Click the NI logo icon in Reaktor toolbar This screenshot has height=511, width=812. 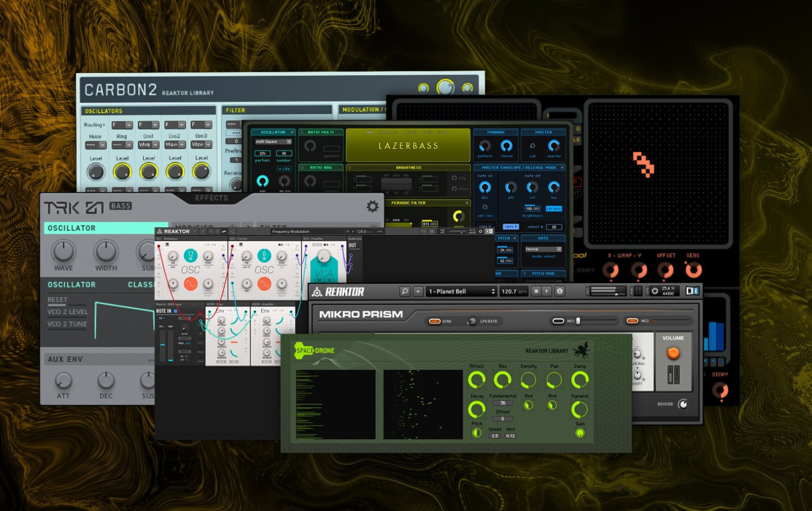coord(692,291)
